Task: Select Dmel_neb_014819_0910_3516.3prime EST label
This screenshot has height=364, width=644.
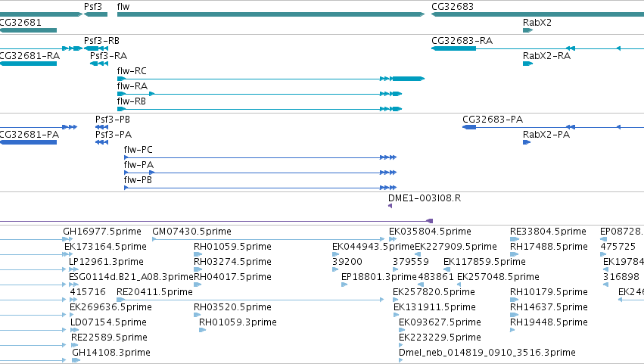Action: point(487,353)
